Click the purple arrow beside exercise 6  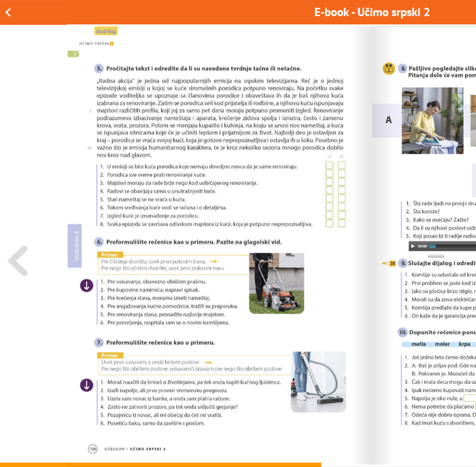(87, 285)
